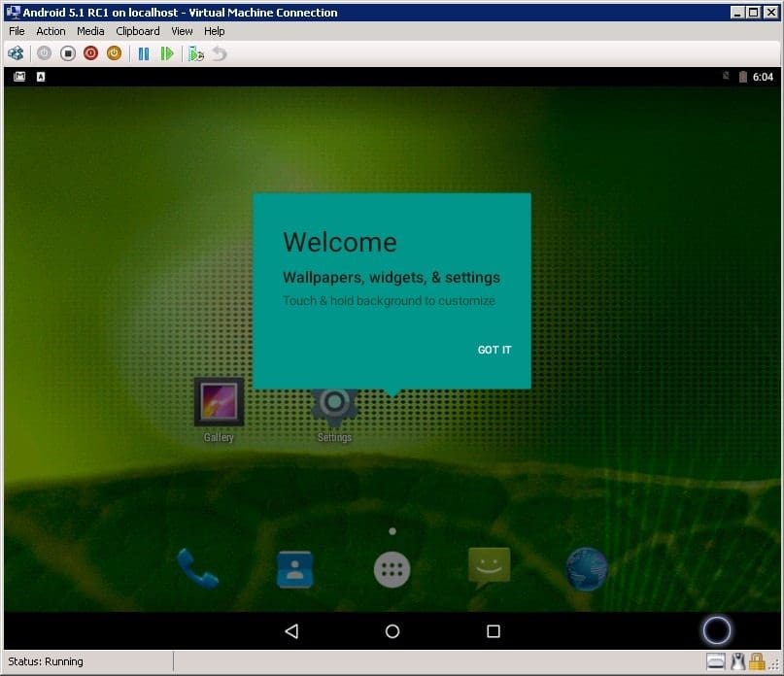Screen dimensions: 784x676
Task: Click the green Reset VM button
Action: point(167,53)
